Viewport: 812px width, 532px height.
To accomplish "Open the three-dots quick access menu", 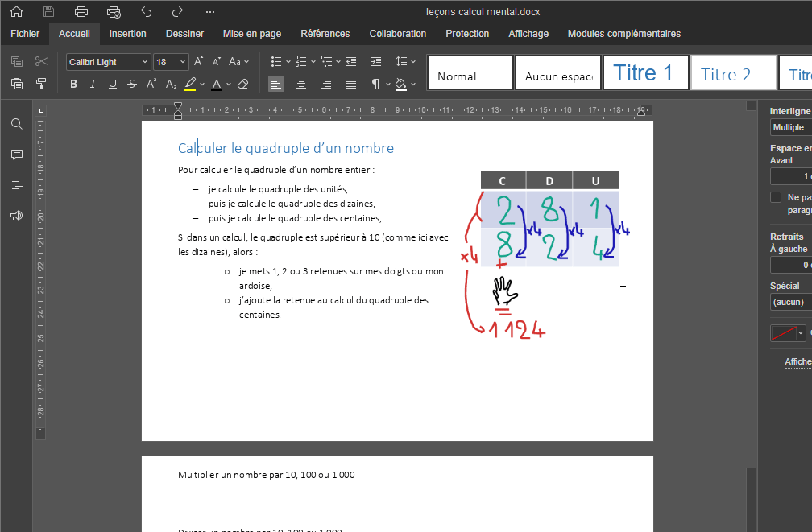I will point(209,12).
